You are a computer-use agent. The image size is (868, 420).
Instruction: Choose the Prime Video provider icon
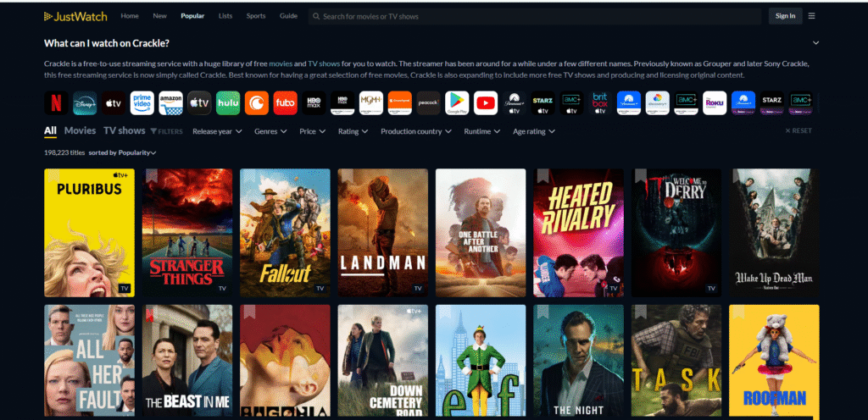[142, 102]
